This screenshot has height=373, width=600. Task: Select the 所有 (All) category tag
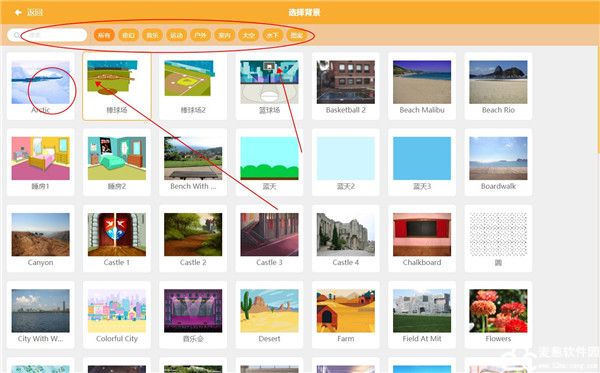pos(104,35)
